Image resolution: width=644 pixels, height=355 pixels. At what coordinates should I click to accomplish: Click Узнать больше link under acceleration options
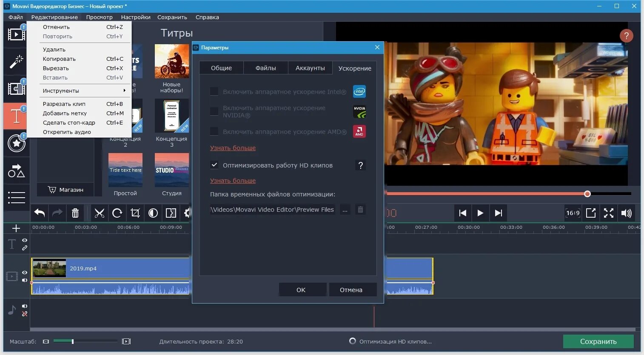(x=233, y=148)
